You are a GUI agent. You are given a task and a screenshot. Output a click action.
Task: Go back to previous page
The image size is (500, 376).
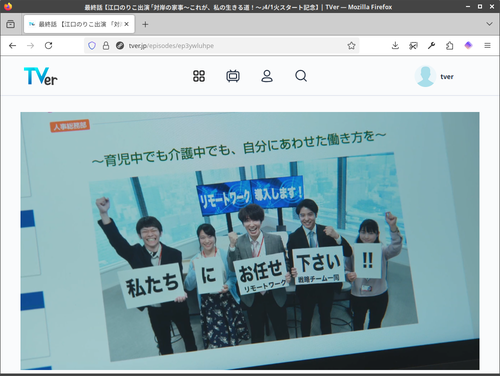13,46
